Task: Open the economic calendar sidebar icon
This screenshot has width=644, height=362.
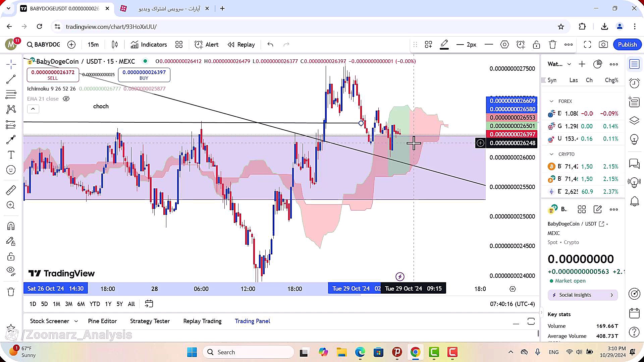Action: [x=634, y=313]
